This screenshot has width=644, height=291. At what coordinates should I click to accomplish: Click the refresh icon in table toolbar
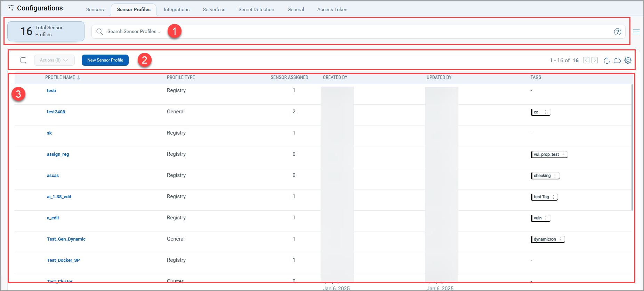click(x=607, y=60)
